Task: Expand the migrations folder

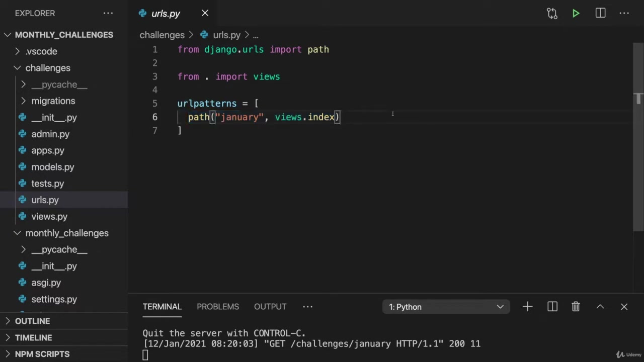Action: click(x=53, y=101)
